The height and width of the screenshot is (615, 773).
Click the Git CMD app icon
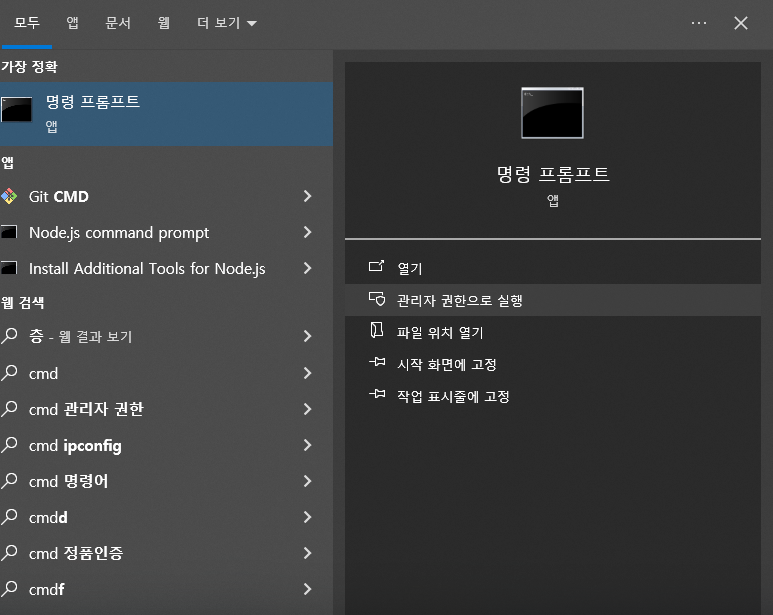9,196
